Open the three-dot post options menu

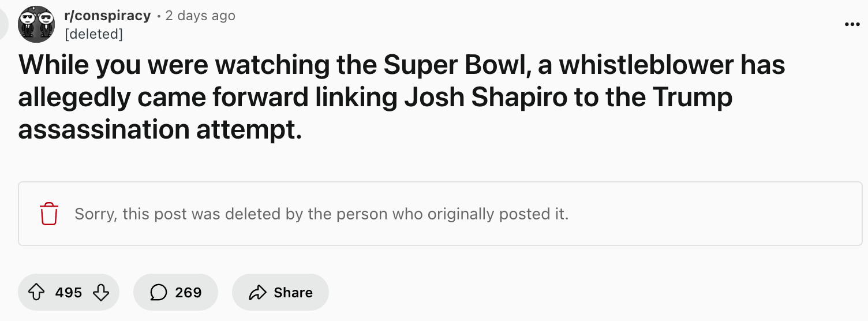point(852,25)
